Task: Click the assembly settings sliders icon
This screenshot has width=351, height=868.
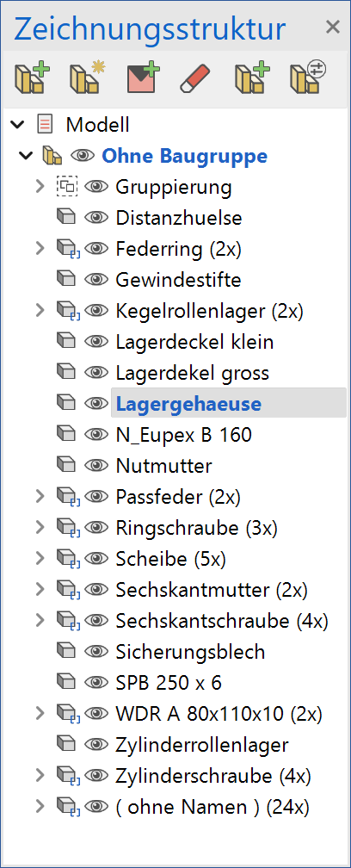Action: pos(308,77)
